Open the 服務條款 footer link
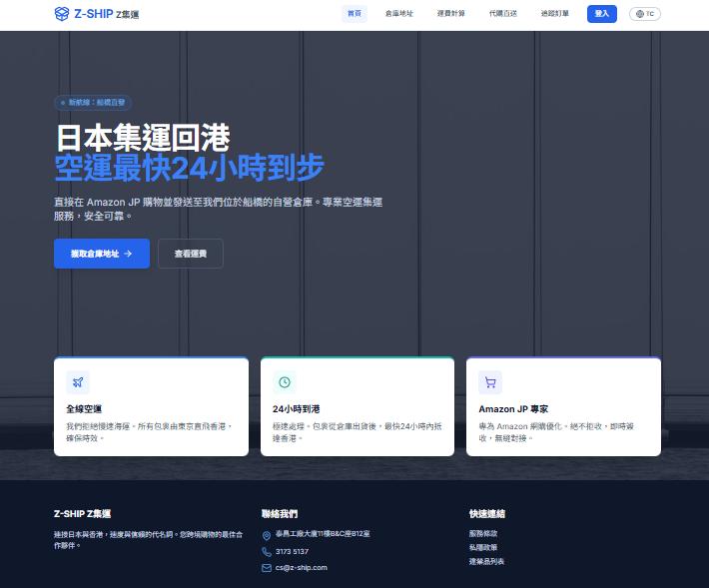Image resolution: width=709 pixels, height=588 pixels. [483, 533]
